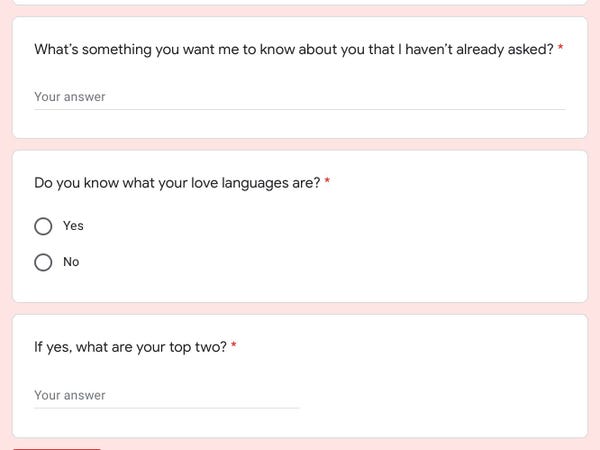
Task: Select the Yes radio button
Action: pos(43,226)
